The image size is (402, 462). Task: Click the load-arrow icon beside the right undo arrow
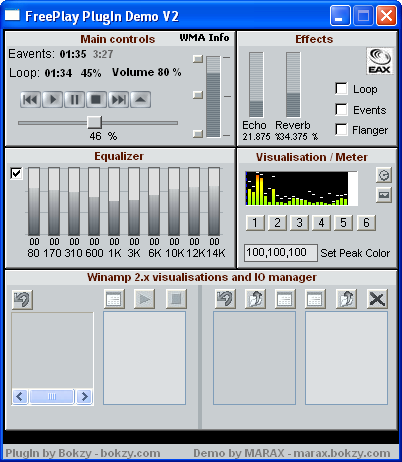tap(255, 299)
